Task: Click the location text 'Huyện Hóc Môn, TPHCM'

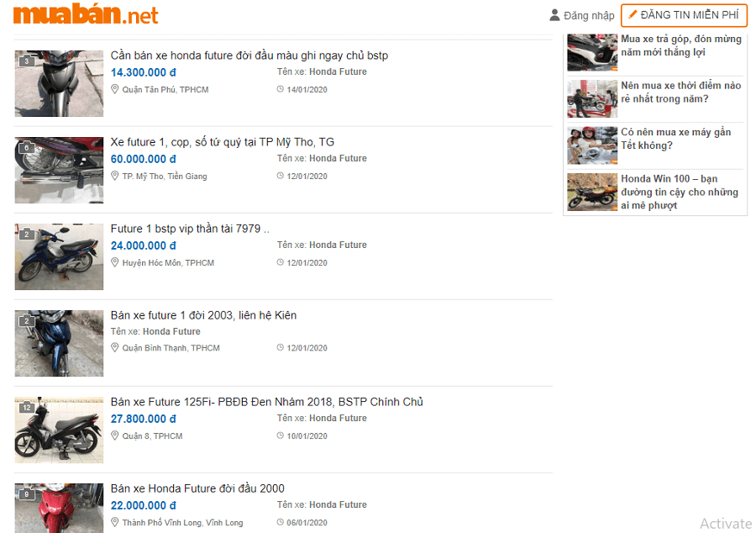Action: [x=168, y=263]
